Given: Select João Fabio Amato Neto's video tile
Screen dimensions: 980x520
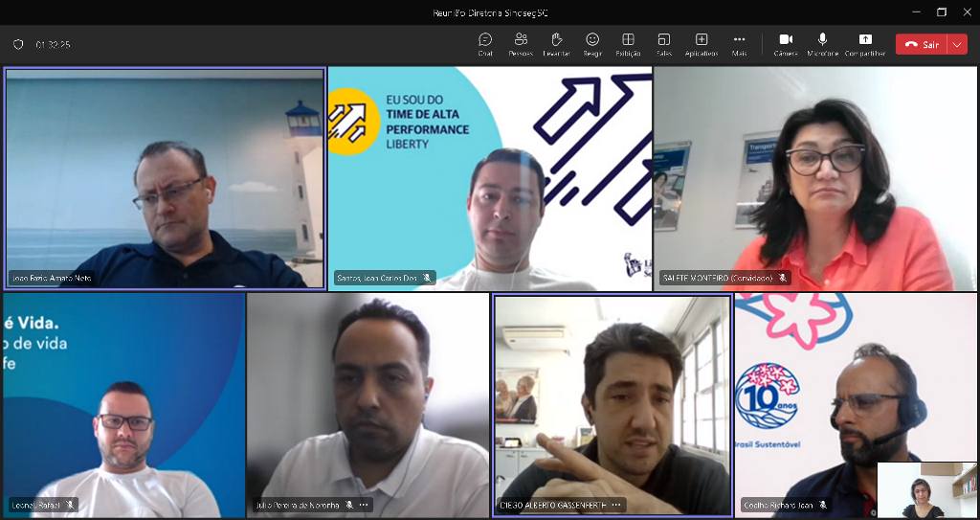Looking at the screenshot, I should click(x=166, y=177).
